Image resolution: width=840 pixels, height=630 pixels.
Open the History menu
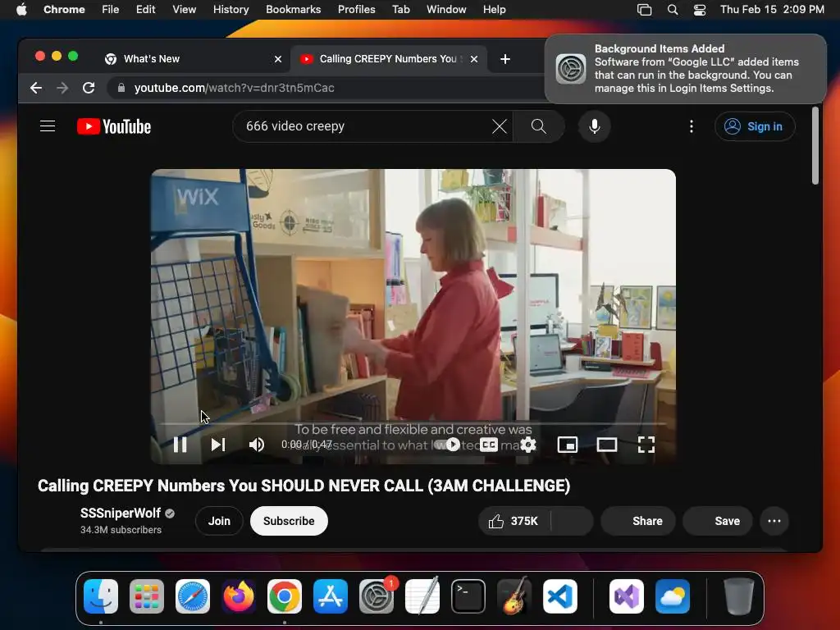point(231,10)
